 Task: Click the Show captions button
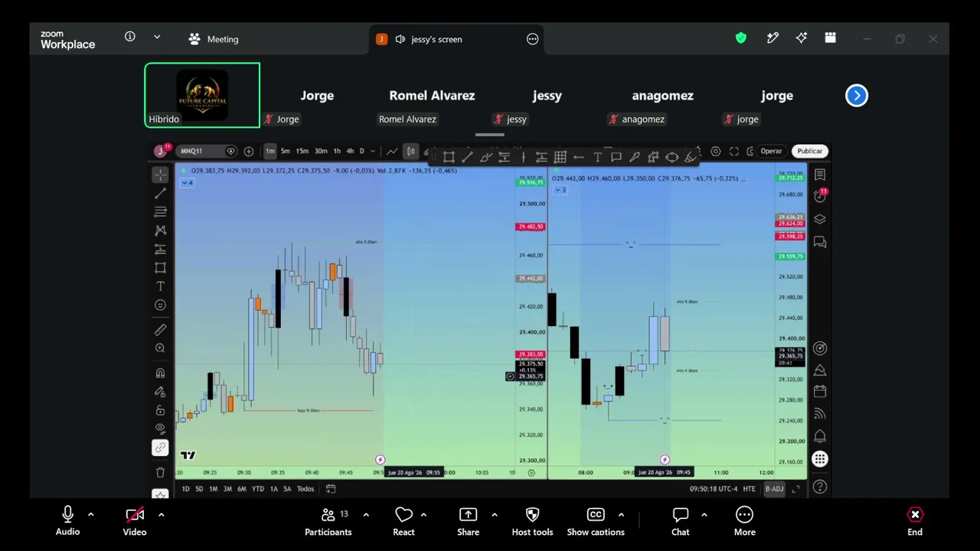point(596,520)
